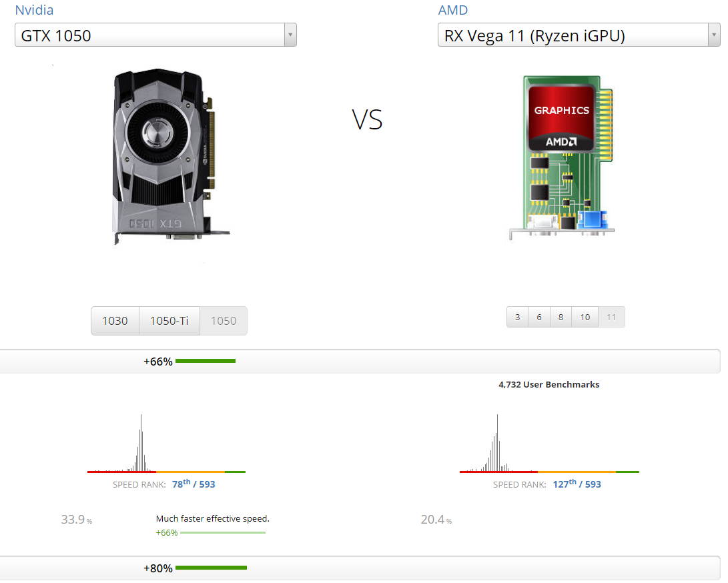Switch to the 1030 model
Image resolution: width=728 pixels, height=583 pixels.
(115, 321)
